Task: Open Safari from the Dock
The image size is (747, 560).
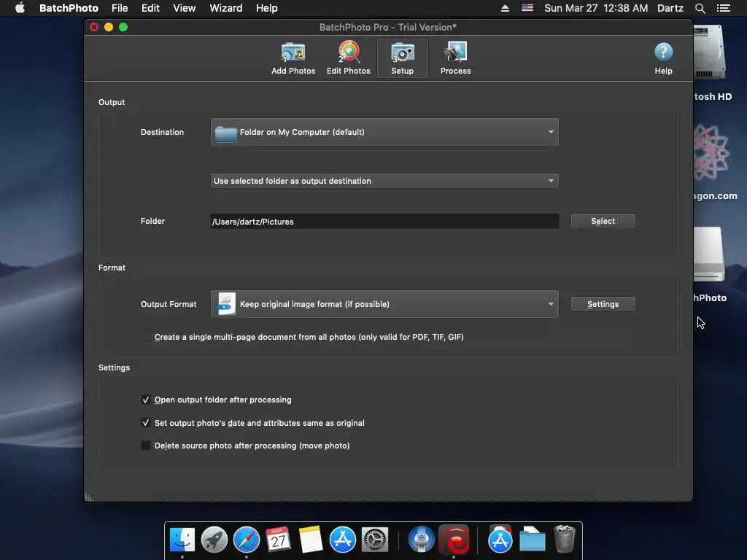Action: pos(247,540)
